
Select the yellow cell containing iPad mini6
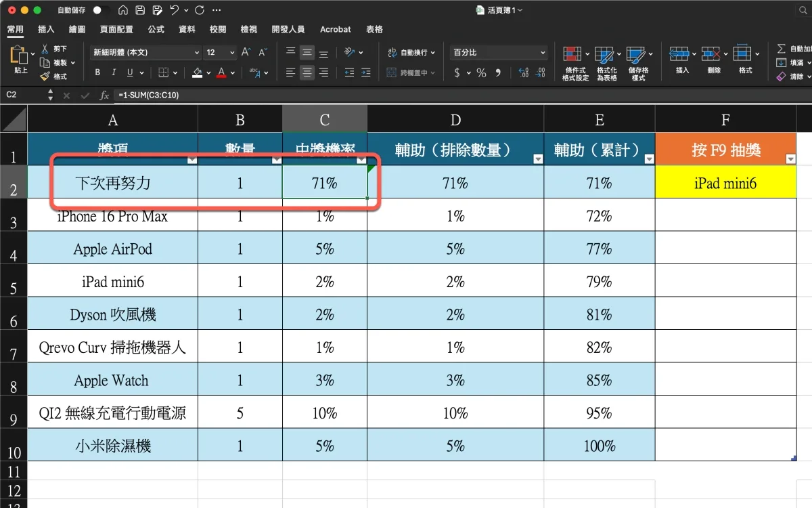(725, 184)
